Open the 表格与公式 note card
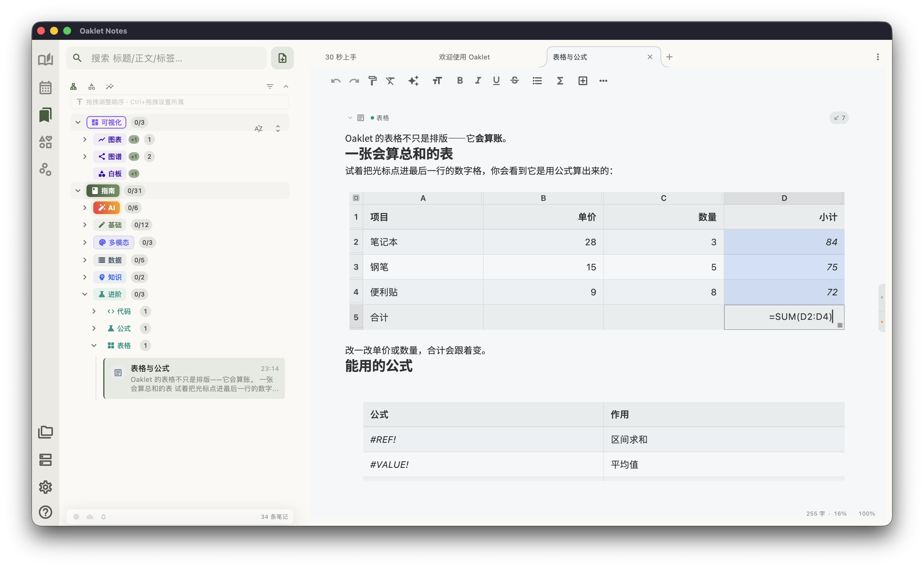Image resolution: width=924 pixels, height=568 pixels. coord(195,378)
